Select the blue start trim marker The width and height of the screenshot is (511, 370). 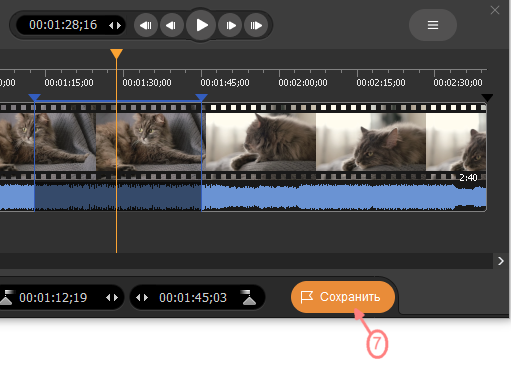35,97
